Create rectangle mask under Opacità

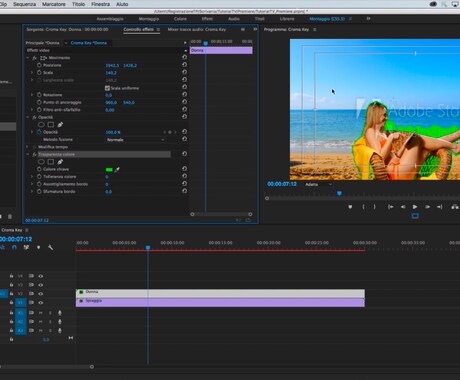[51, 125]
